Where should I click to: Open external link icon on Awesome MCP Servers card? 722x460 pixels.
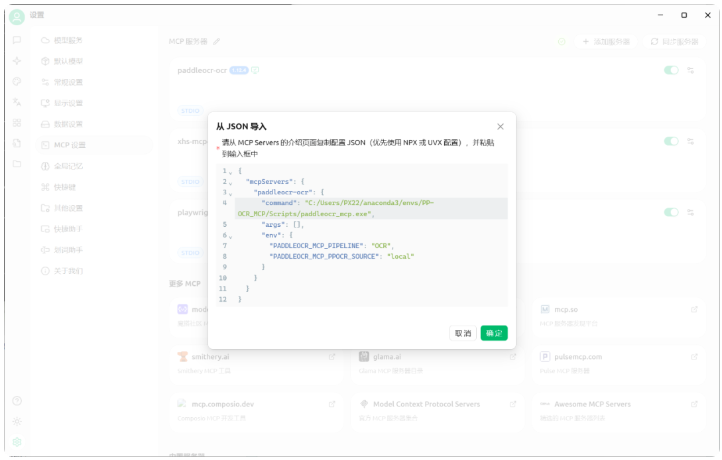tap(694, 404)
